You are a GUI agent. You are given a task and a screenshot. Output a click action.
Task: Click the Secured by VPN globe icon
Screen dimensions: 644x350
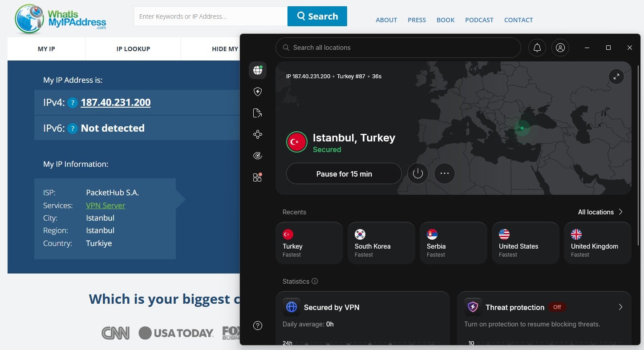[x=292, y=307]
